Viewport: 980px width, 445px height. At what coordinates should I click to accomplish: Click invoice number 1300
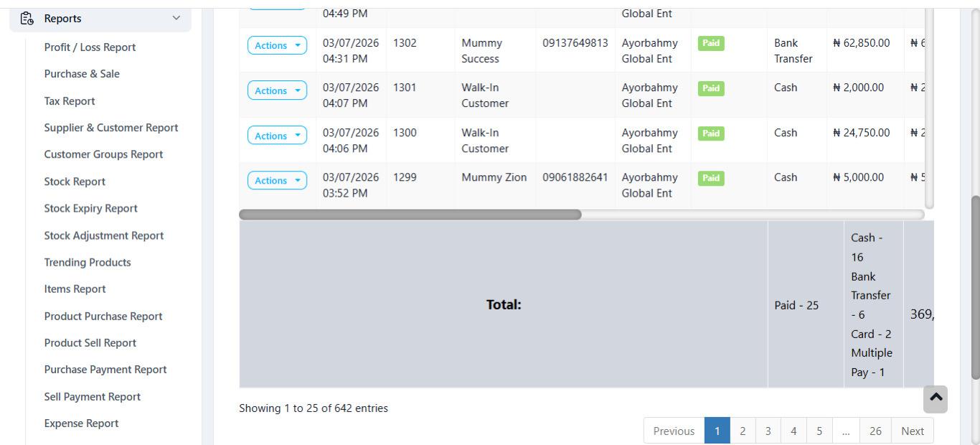click(x=405, y=133)
